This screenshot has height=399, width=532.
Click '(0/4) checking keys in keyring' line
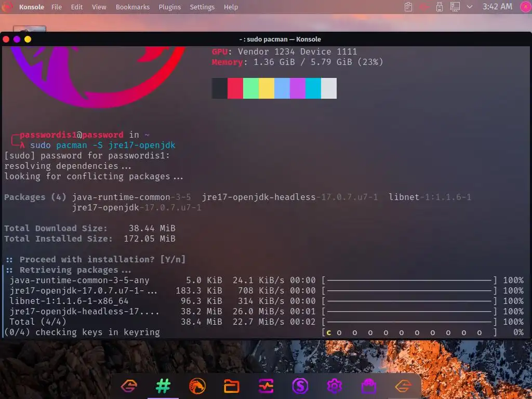point(82,332)
